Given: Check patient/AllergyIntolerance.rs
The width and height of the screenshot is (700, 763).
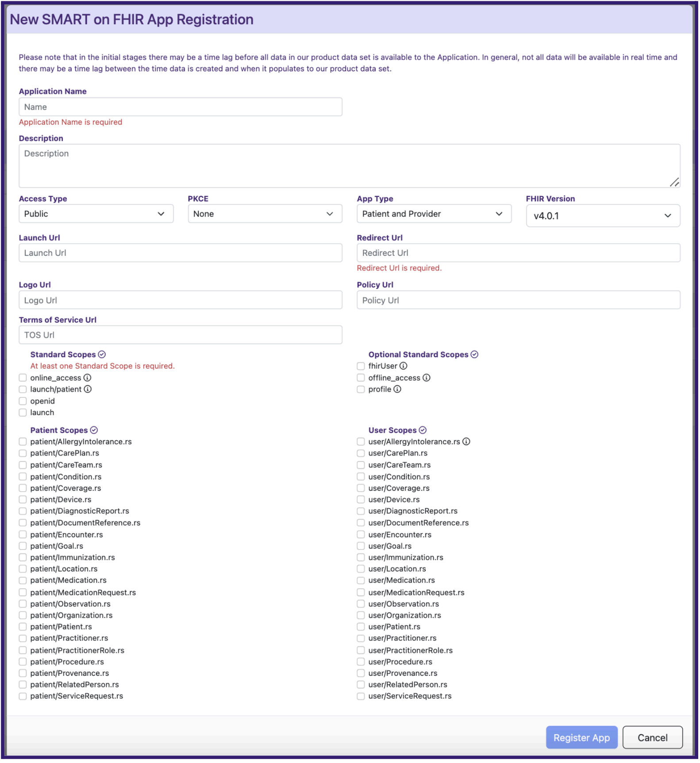Looking at the screenshot, I should tap(23, 442).
